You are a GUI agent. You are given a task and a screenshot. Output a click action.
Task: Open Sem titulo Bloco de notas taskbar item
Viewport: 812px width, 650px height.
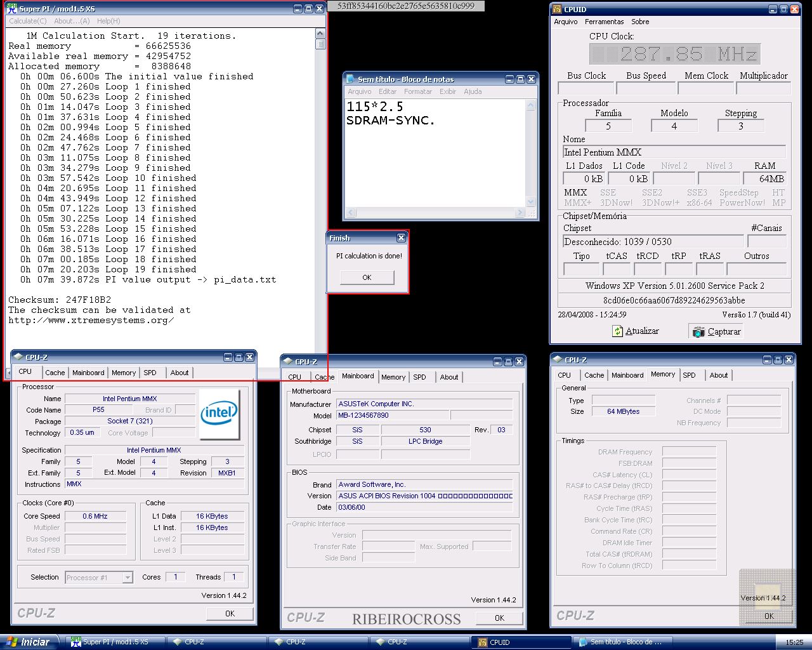pyautogui.click(x=622, y=642)
